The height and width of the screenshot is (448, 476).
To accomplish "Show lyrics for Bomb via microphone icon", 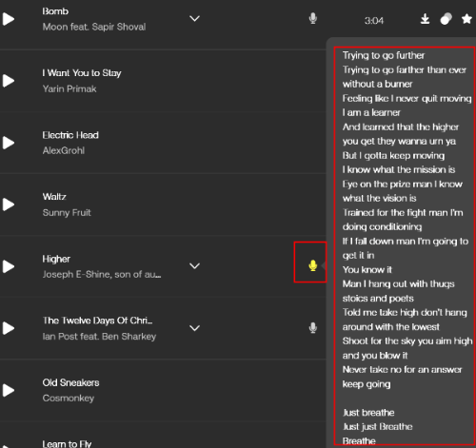I will [x=313, y=18].
